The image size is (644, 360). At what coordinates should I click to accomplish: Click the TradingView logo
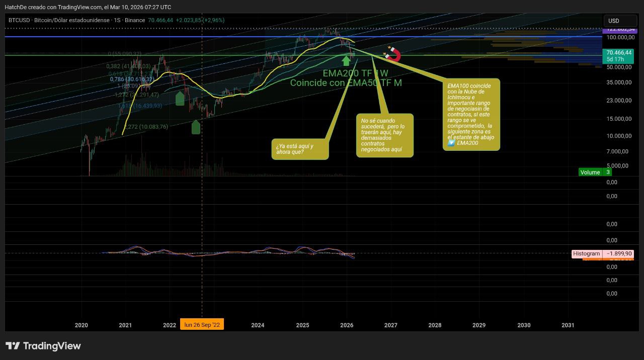[x=43, y=346]
